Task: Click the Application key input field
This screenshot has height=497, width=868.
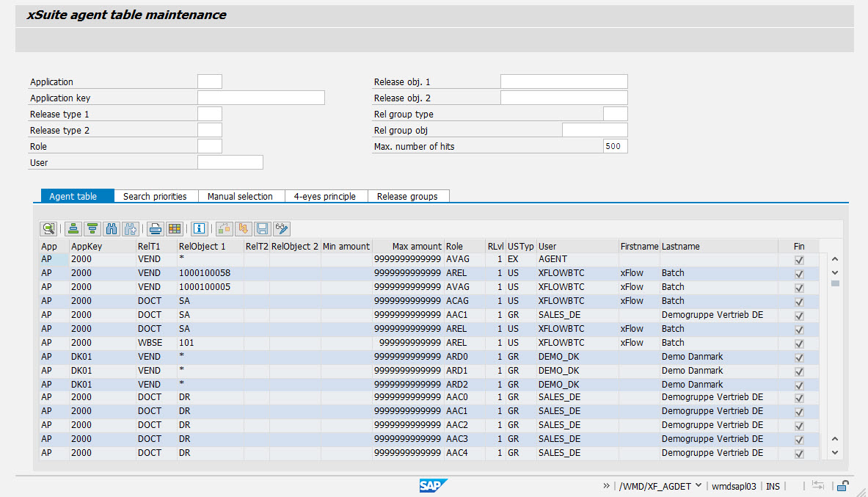Action: 260,98
